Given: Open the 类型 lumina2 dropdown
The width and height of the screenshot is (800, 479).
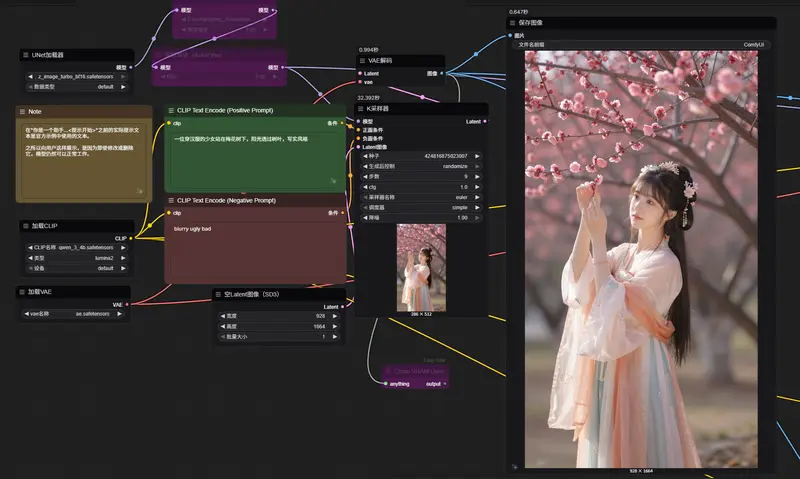Looking at the screenshot, I should [x=77, y=258].
